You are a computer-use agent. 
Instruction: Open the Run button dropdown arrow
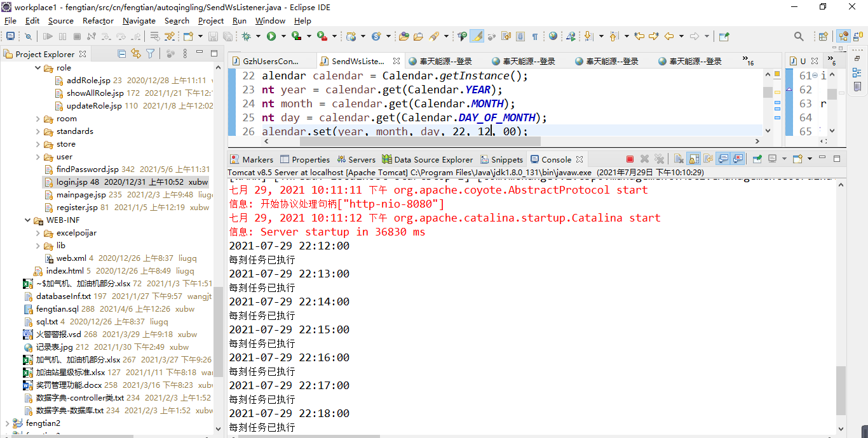point(283,37)
